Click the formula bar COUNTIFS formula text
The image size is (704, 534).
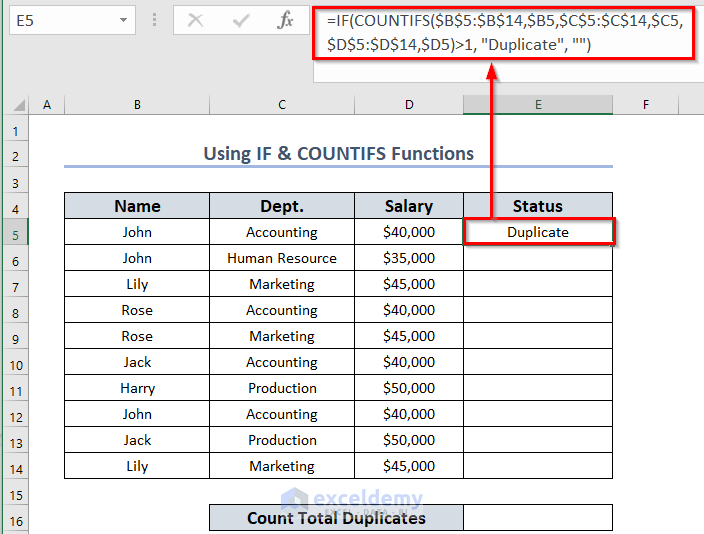pos(504,33)
